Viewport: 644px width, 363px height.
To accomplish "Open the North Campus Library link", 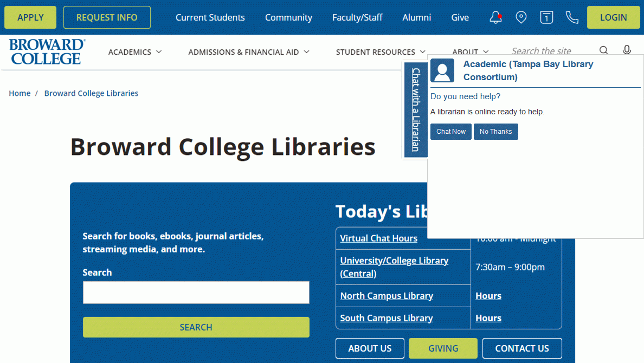I will pyautogui.click(x=387, y=296).
